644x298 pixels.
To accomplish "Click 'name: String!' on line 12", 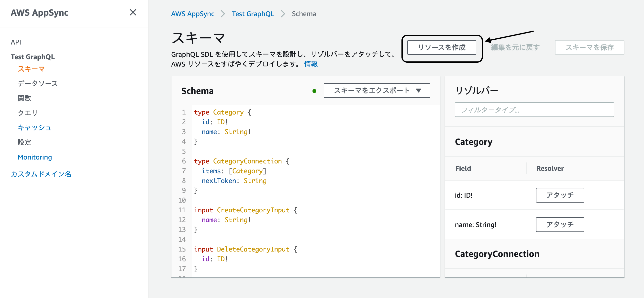I will tap(226, 220).
